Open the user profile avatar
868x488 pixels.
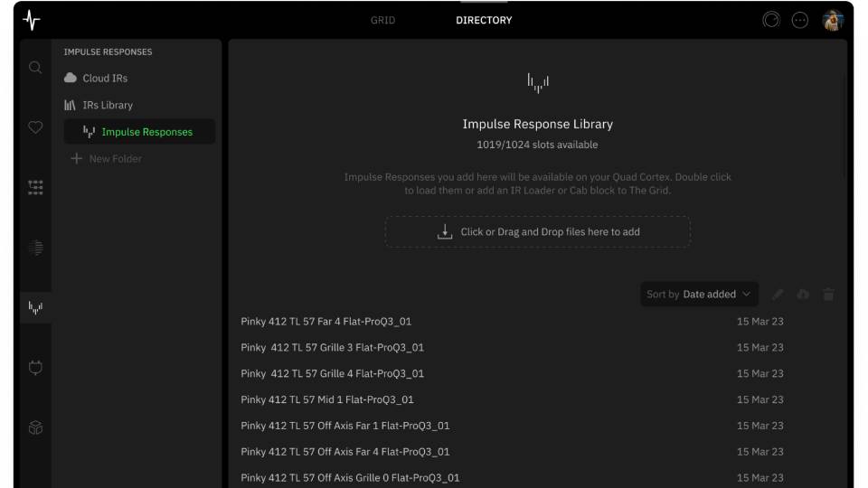tap(832, 20)
